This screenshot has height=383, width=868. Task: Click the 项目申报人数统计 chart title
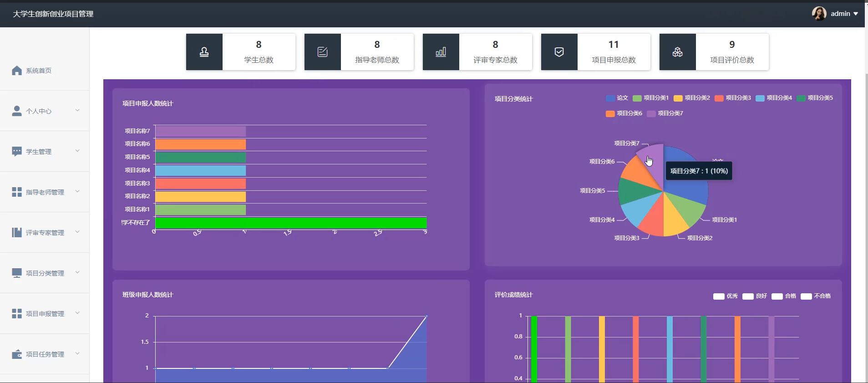147,104
